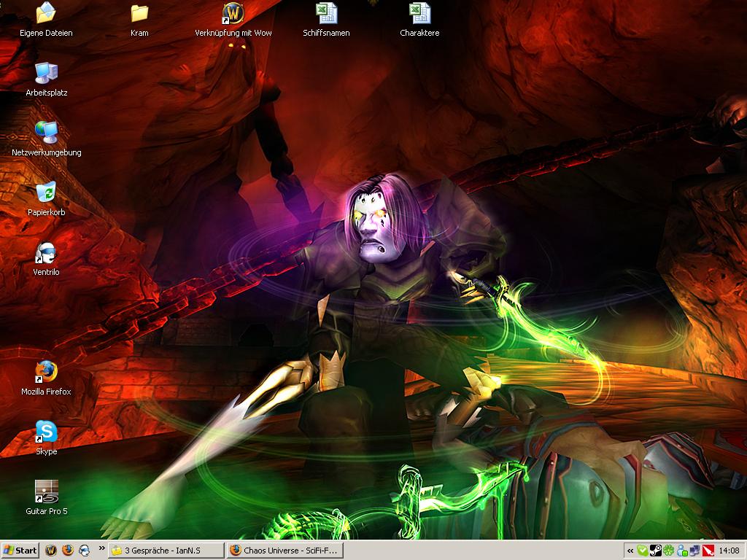This screenshot has width=747, height=560.
Task: Click the Start button
Action: pyautogui.click(x=20, y=551)
